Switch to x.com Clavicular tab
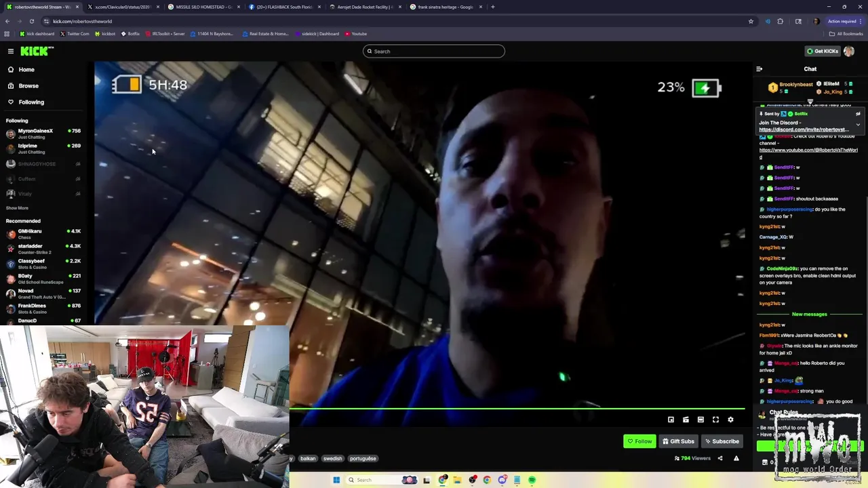This screenshot has height=488, width=868. pyautogui.click(x=123, y=7)
